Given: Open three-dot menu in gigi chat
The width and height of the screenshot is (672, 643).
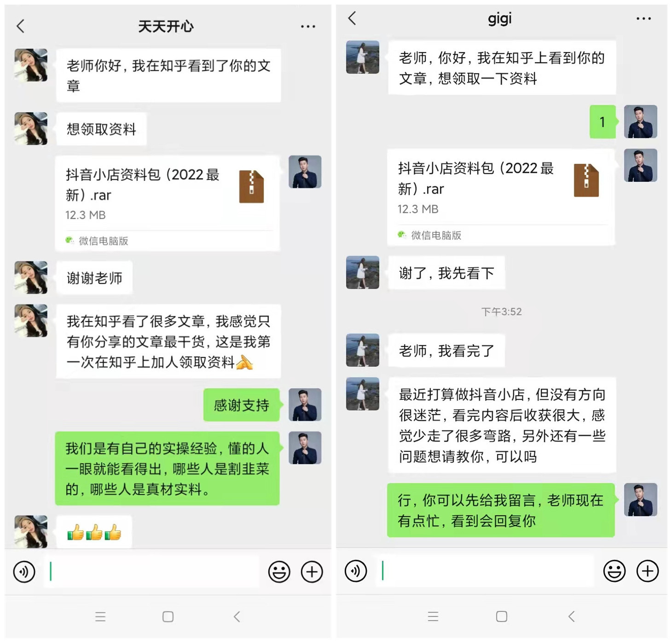Looking at the screenshot, I should coord(643,19).
